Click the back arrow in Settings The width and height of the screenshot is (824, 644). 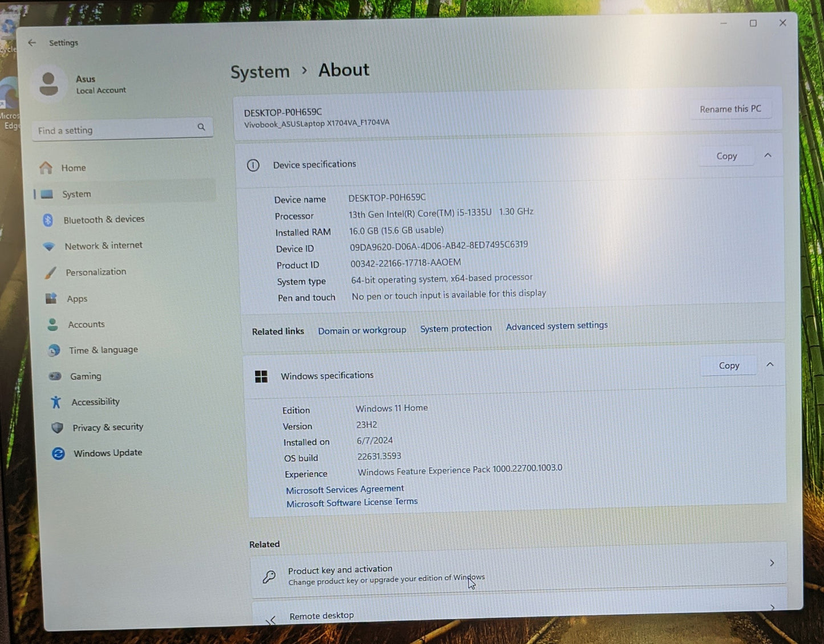coord(32,43)
